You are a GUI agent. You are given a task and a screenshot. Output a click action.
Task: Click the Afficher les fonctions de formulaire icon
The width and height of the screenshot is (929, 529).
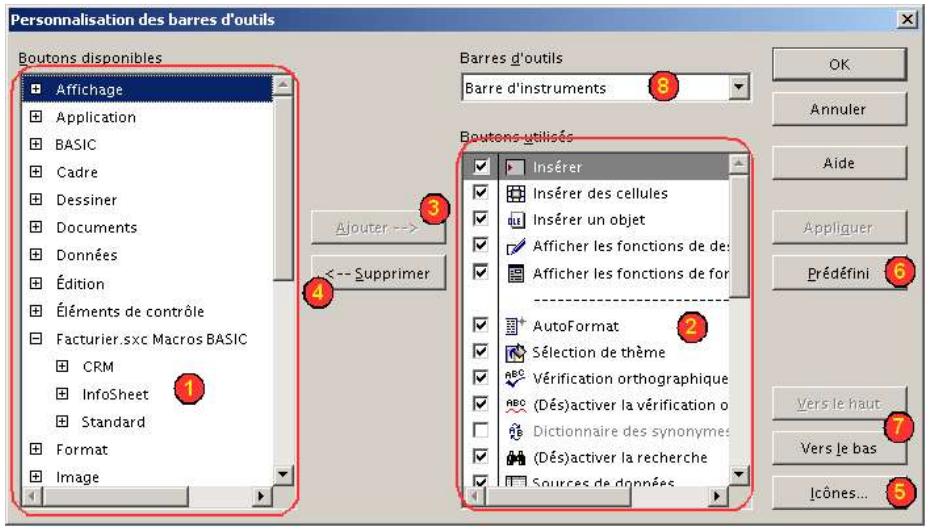click(x=515, y=274)
